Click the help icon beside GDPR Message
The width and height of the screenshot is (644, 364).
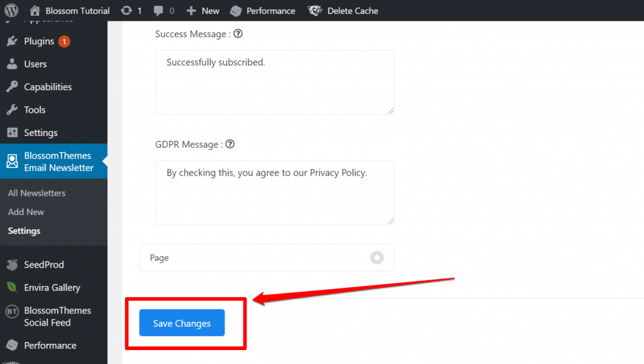(230, 144)
